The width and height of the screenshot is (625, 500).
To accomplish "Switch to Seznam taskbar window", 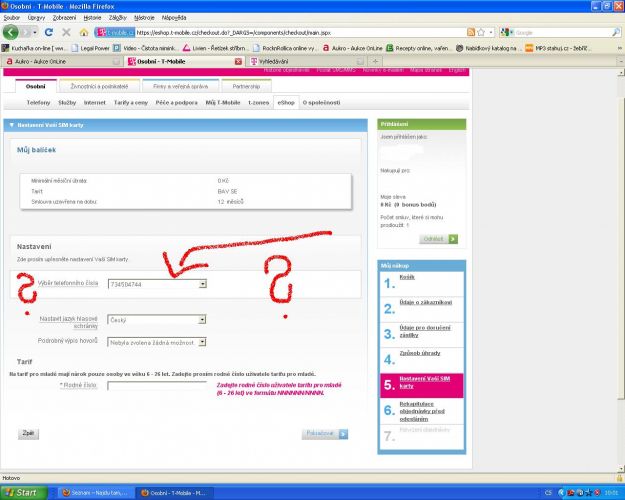I will [x=96, y=493].
